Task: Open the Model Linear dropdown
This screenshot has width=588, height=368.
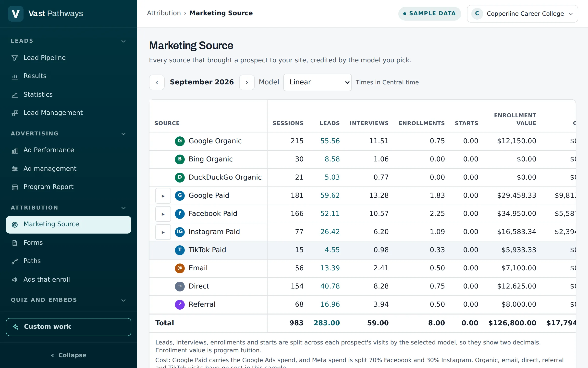Action: click(x=318, y=82)
